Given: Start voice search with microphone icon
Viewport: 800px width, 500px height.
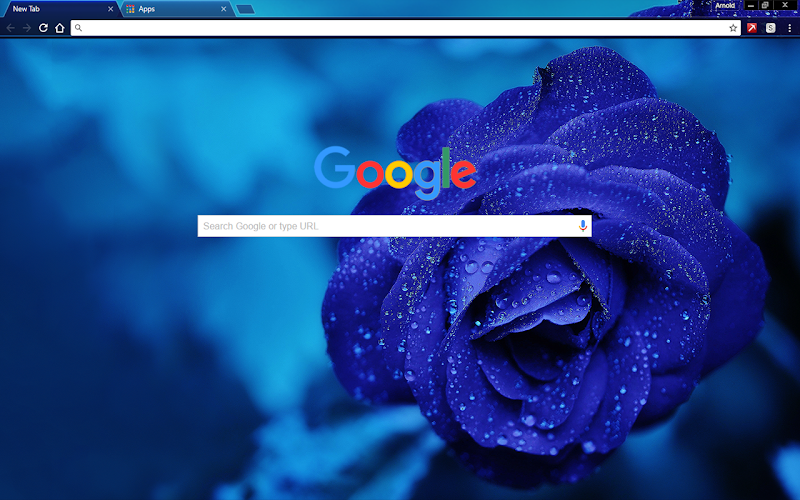Looking at the screenshot, I should click(x=583, y=226).
